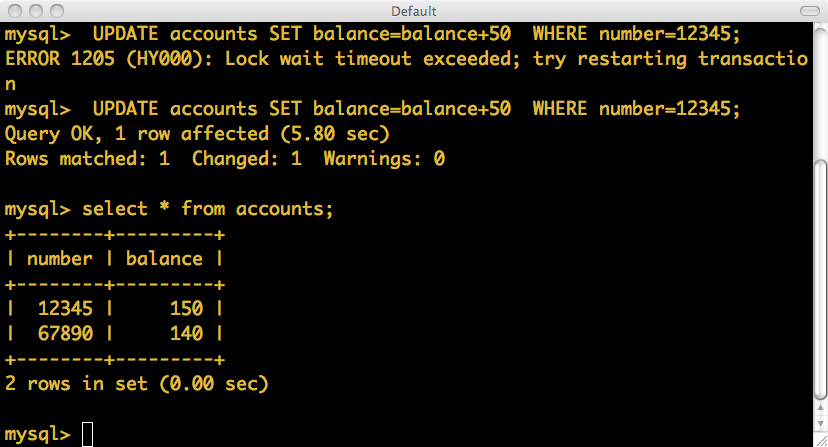828x447 pixels.
Task: Click the vertical scrollbar thumb
Action: 821,280
